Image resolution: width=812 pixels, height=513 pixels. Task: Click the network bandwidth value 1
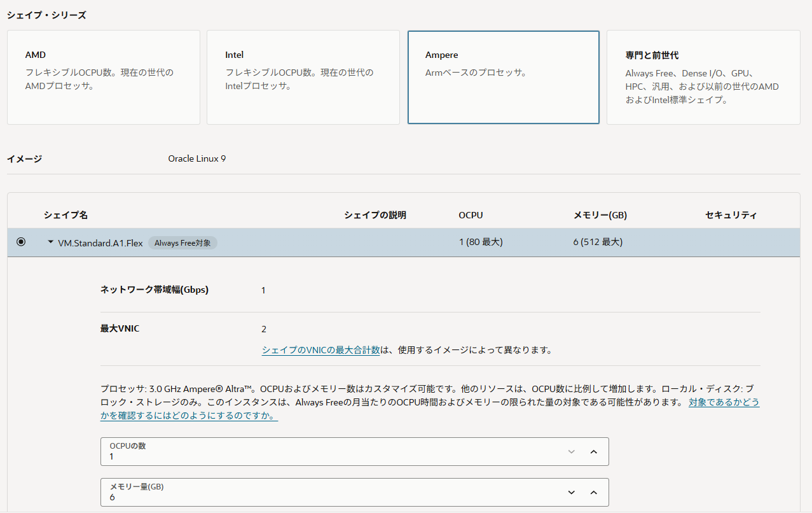tap(263, 290)
